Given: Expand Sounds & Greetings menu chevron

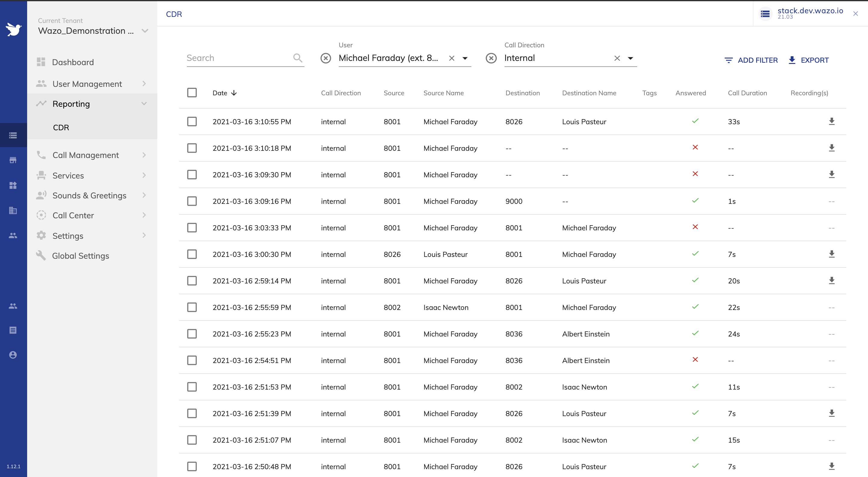Looking at the screenshot, I should pos(144,195).
